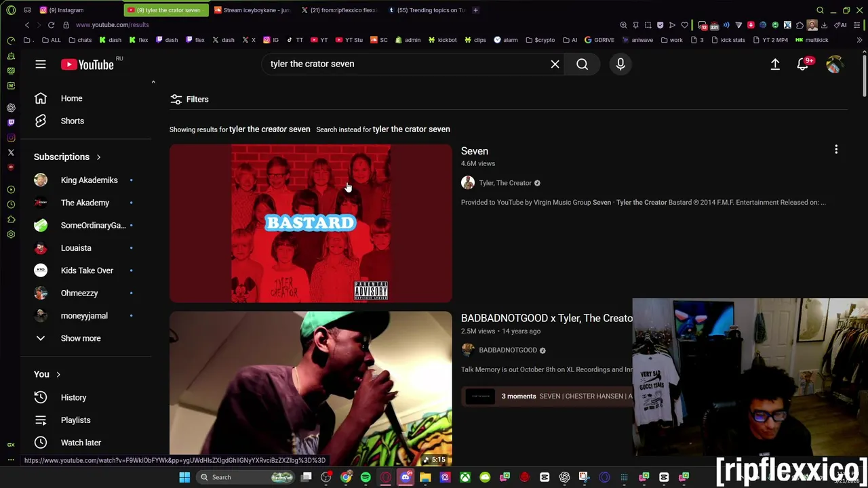
Task: Go back in browser history
Action: point(27,25)
